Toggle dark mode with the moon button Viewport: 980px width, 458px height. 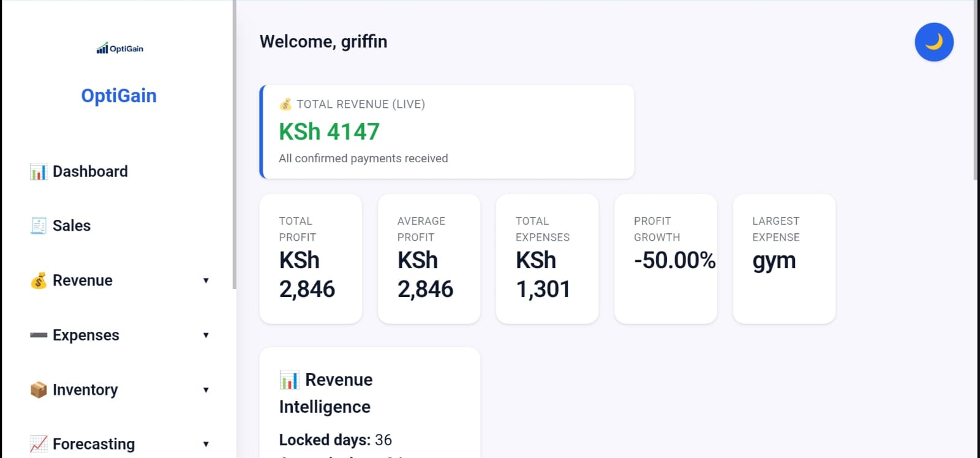pyautogui.click(x=933, y=42)
